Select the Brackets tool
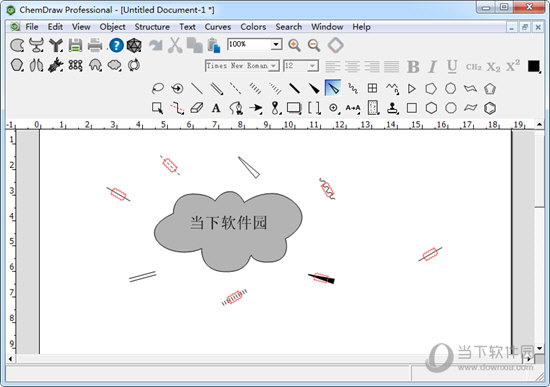 tap(314, 108)
